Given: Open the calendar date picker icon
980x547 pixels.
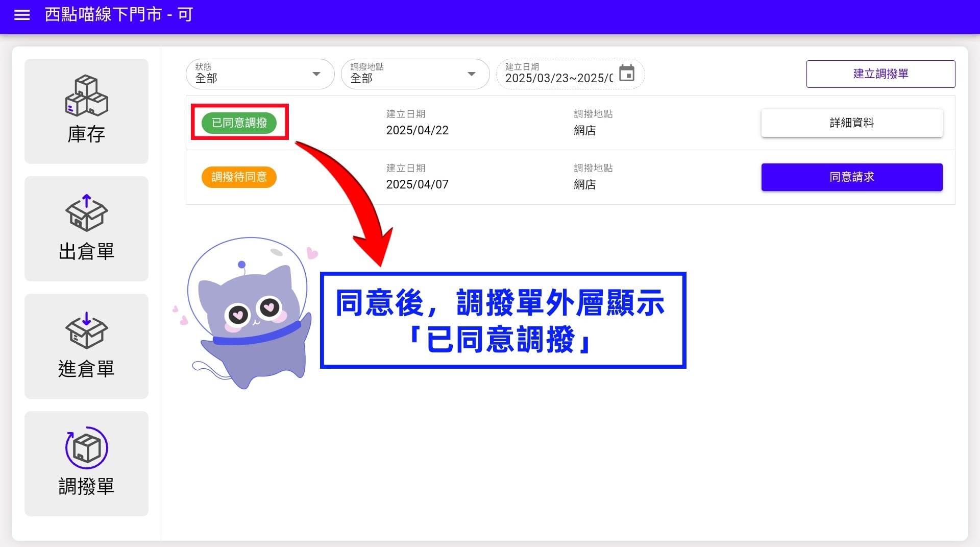Looking at the screenshot, I should click(627, 73).
